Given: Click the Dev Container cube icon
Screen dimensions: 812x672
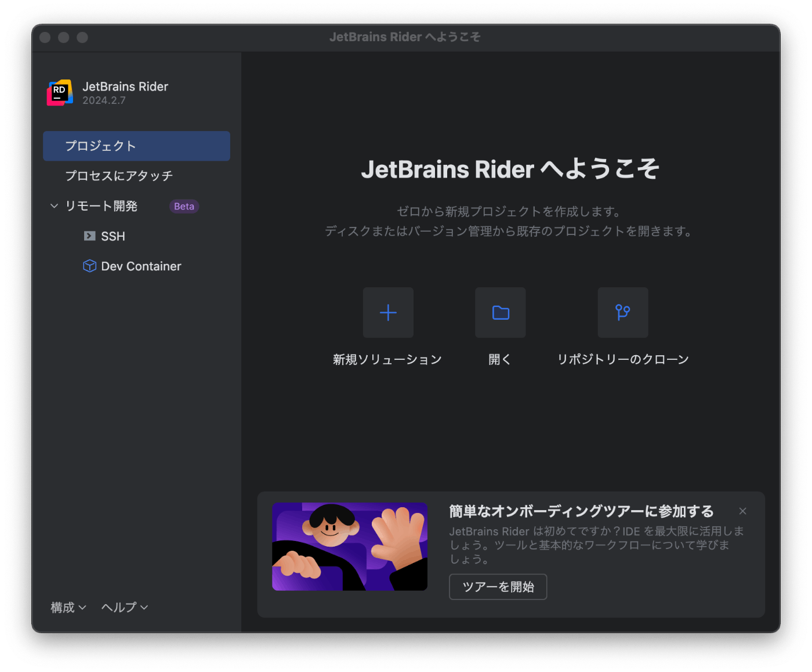Looking at the screenshot, I should tap(89, 266).
